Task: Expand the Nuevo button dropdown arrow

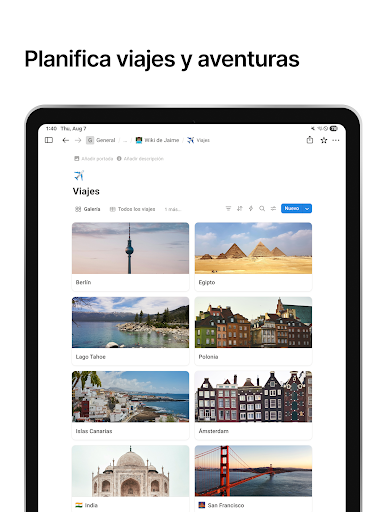Action: click(307, 209)
